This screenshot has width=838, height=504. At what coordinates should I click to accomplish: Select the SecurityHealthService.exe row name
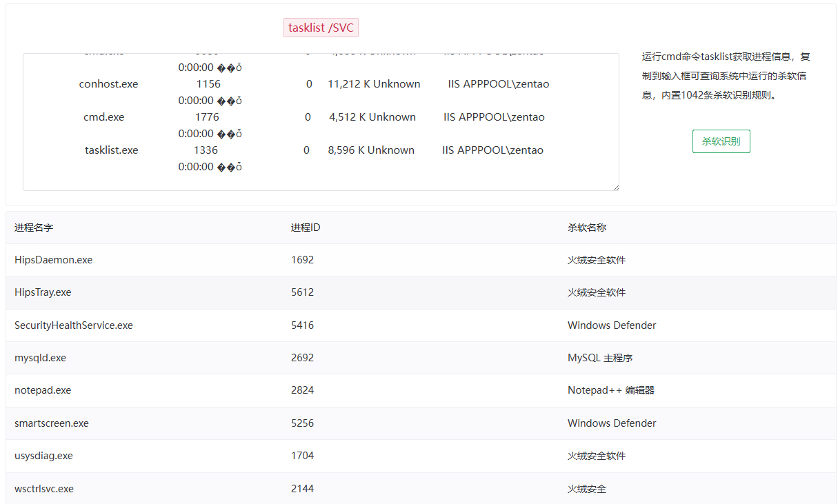click(73, 325)
